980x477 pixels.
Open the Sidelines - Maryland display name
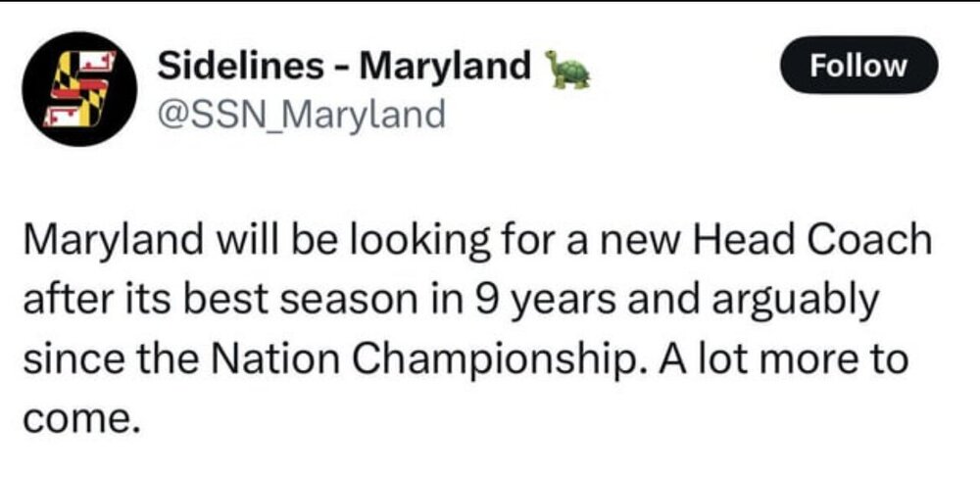tap(343, 67)
